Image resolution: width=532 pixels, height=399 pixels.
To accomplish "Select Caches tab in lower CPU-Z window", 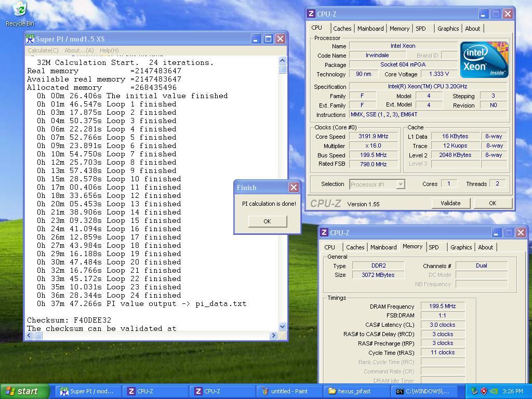I will click(355, 247).
